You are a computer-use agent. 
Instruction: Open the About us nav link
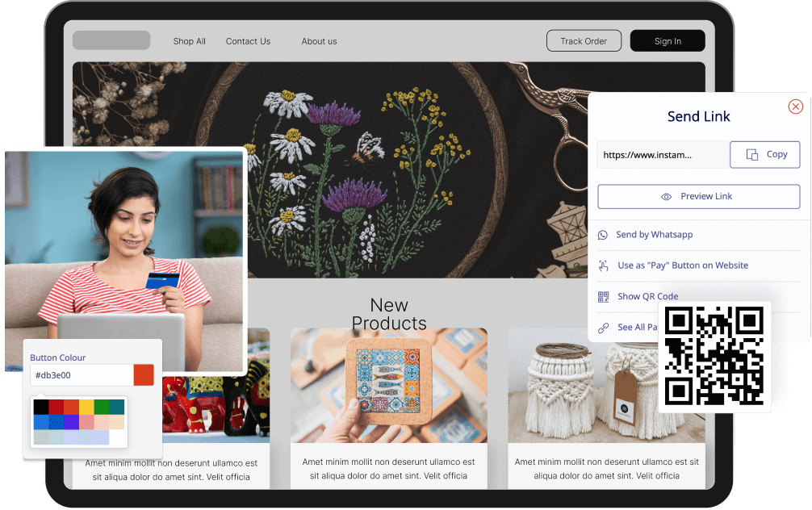click(x=319, y=41)
